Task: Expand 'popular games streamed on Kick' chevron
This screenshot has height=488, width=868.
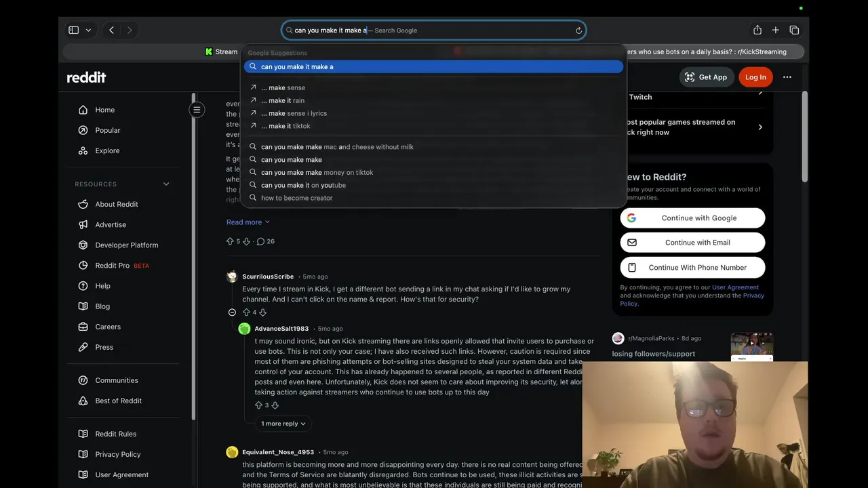Action: tap(759, 127)
